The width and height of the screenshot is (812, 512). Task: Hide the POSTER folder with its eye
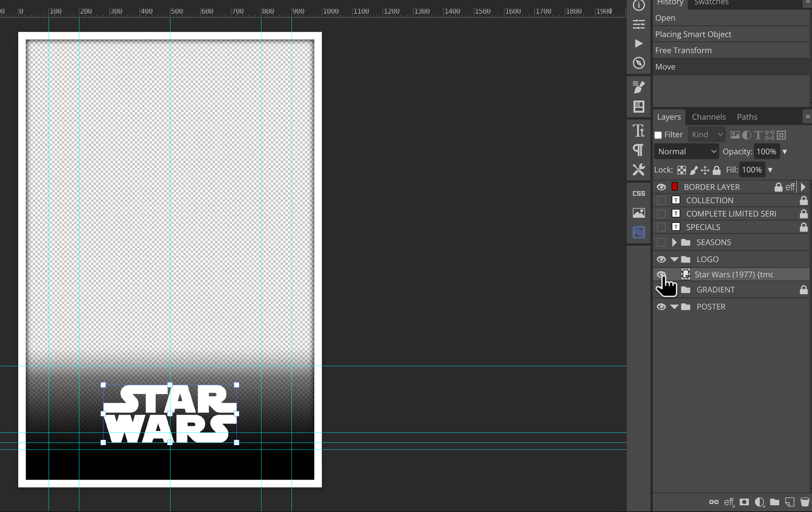pos(661,307)
